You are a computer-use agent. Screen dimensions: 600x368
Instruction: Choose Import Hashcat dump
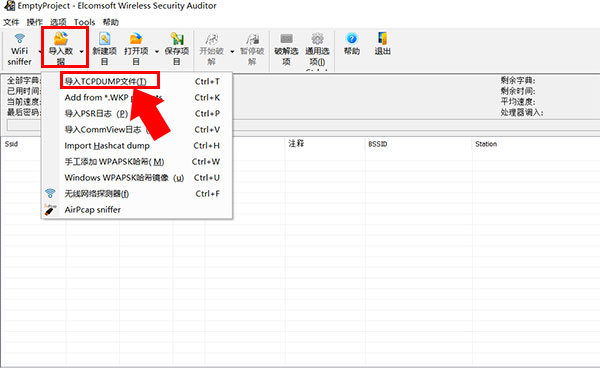(137, 146)
